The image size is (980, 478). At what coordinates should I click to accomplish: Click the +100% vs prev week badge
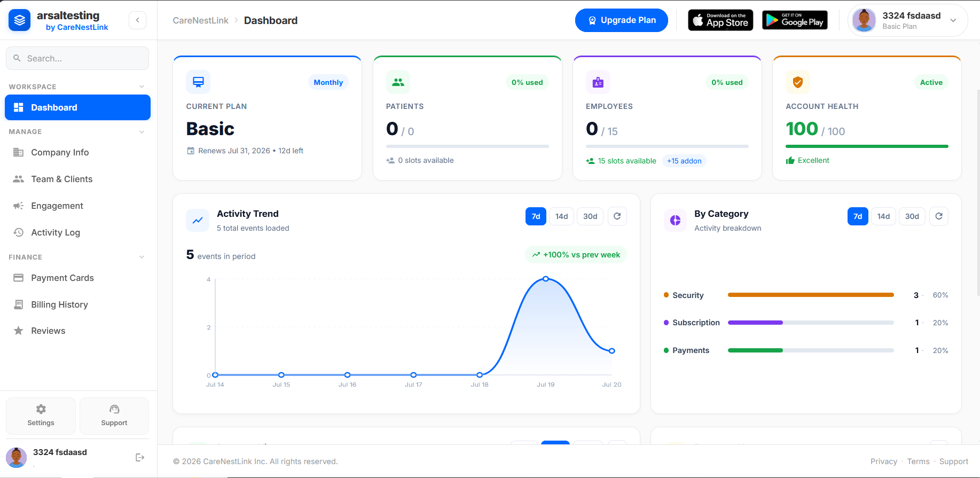pyautogui.click(x=576, y=255)
